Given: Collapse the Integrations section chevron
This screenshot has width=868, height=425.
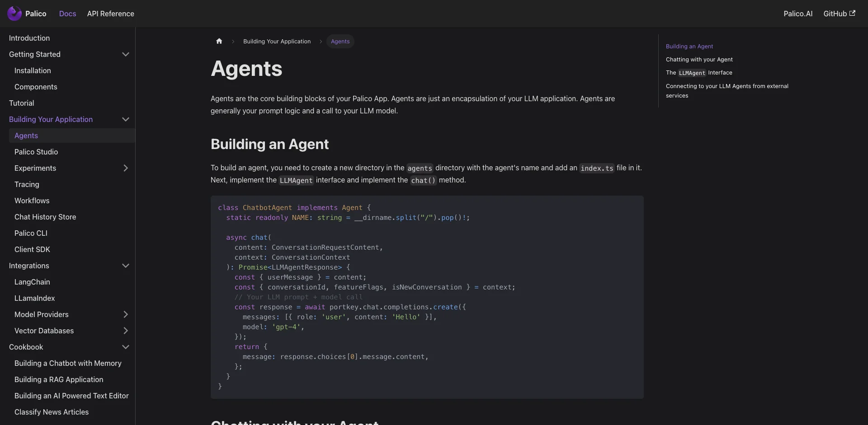Looking at the screenshot, I should pos(126,266).
